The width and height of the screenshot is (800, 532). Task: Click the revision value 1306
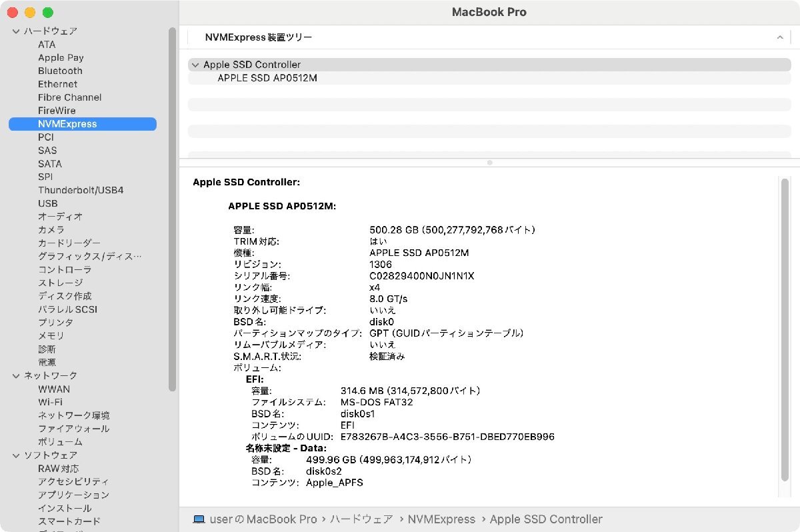pyautogui.click(x=381, y=265)
